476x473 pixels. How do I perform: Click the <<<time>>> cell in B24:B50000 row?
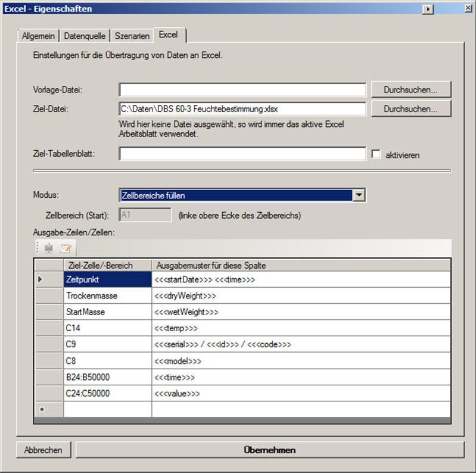tap(301, 377)
